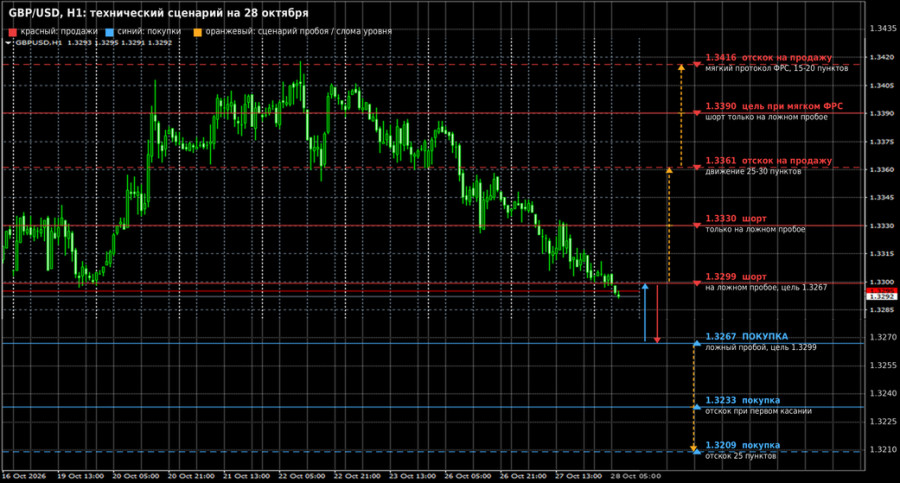This screenshot has width=900, height=483.
Task: Click legend text 'синий: покупки'
Action: tap(149, 32)
